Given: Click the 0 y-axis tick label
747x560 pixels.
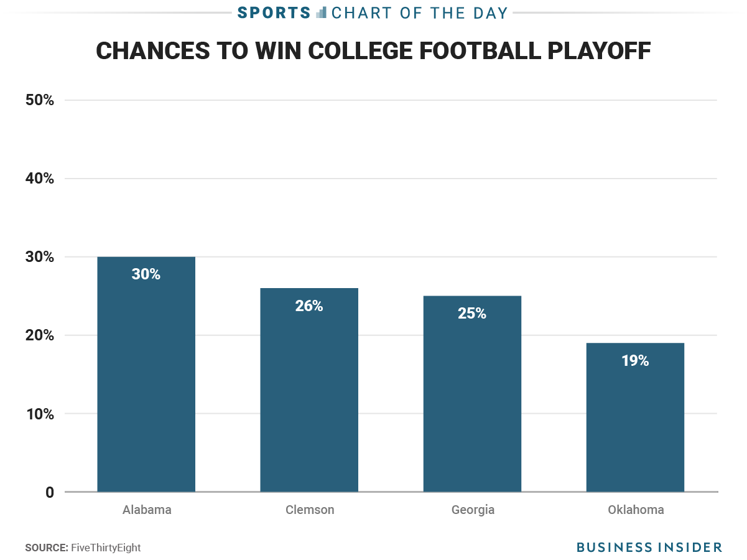Looking at the screenshot, I should point(49,492).
